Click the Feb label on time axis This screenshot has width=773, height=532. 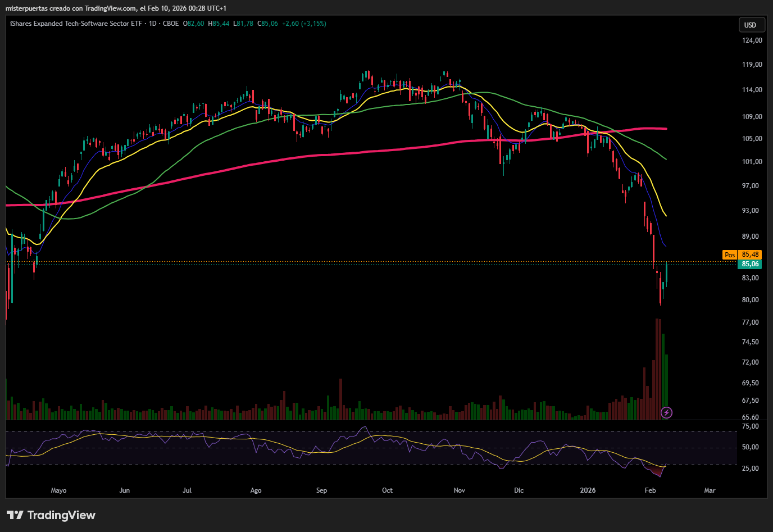pos(650,490)
